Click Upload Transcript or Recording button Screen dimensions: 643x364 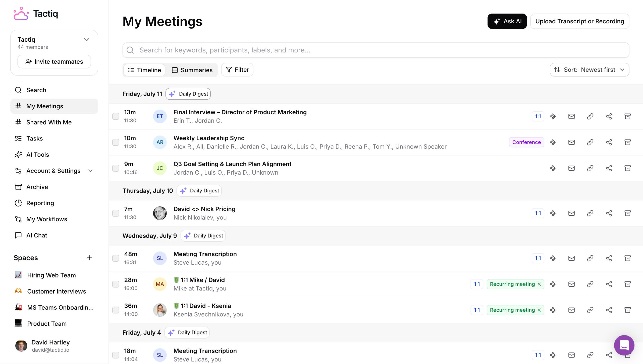click(x=579, y=21)
